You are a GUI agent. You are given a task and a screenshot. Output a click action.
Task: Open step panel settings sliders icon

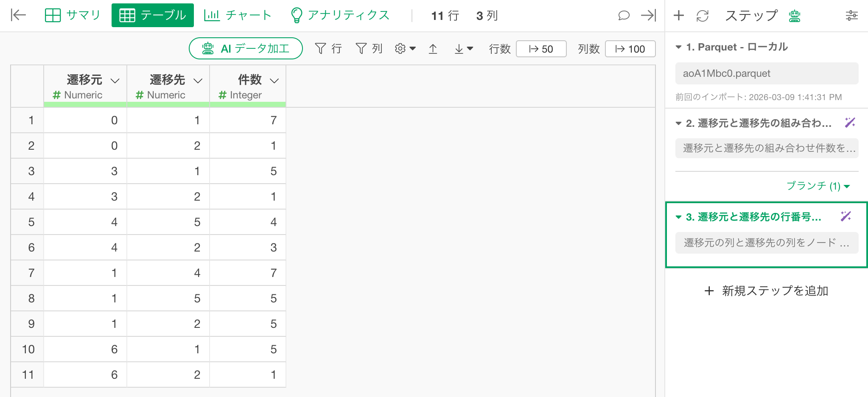(x=851, y=16)
